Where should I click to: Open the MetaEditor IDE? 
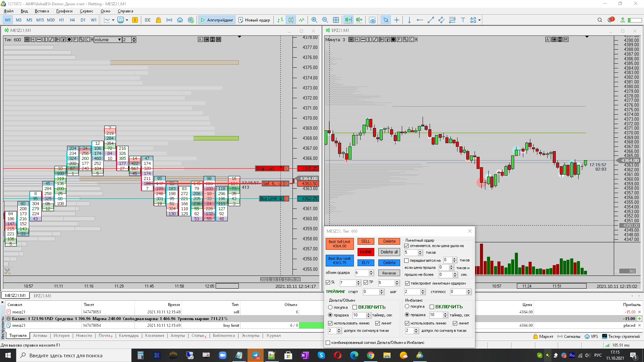coord(148,20)
